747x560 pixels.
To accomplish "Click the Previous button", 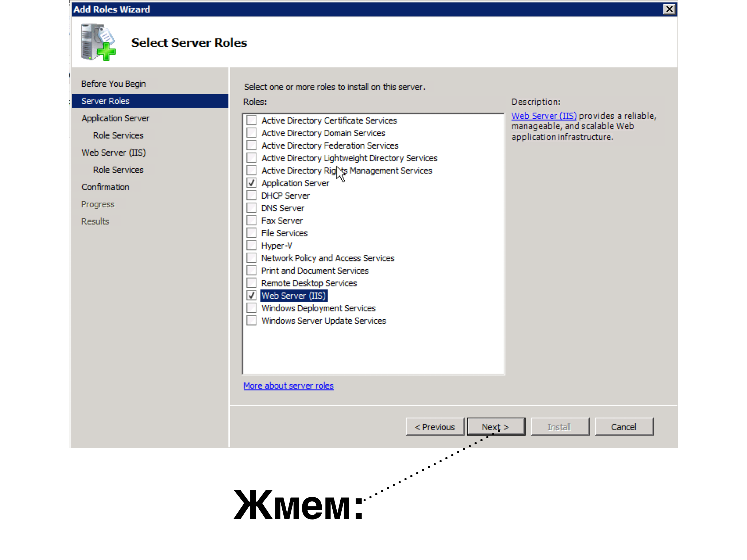I will click(x=435, y=427).
